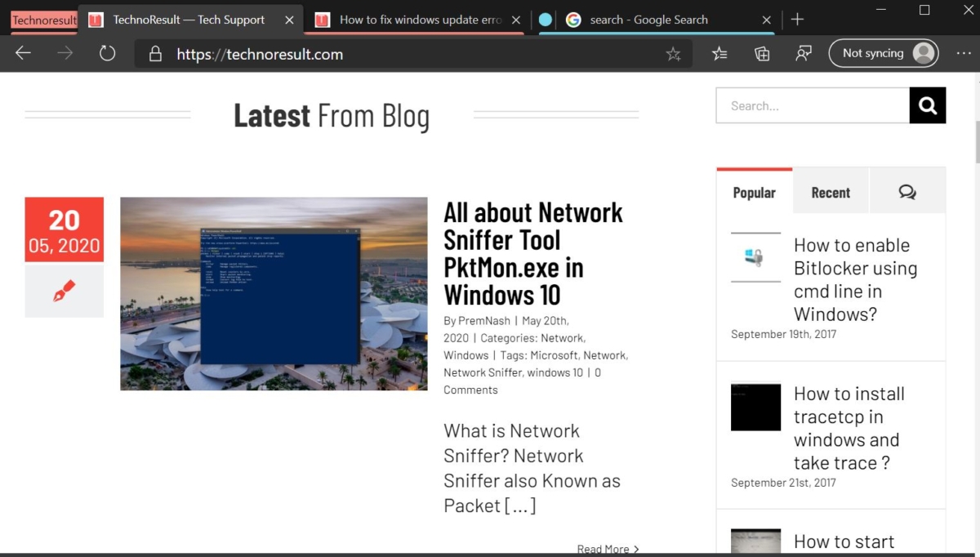
Task: Click the sidebar Search input field
Action: [x=813, y=105]
